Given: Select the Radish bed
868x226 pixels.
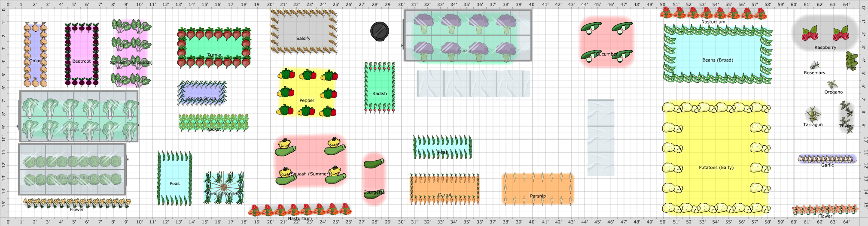Looking at the screenshot, I should point(380,87).
